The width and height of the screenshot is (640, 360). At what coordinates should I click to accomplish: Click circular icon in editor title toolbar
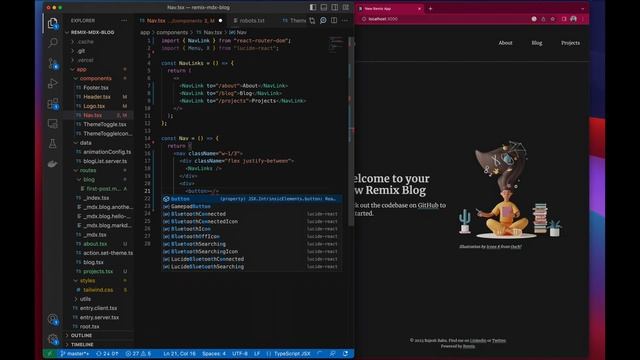pyautogui.click(x=323, y=20)
